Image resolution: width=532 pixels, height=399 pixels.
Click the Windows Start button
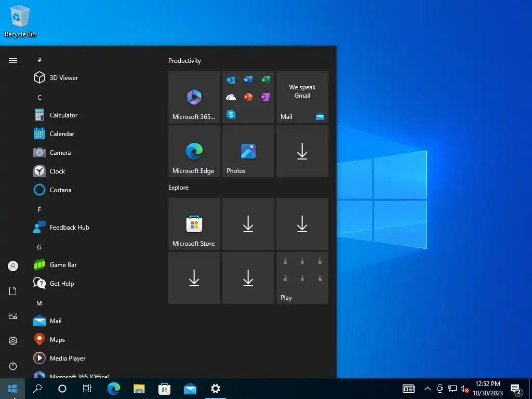click(x=12, y=389)
